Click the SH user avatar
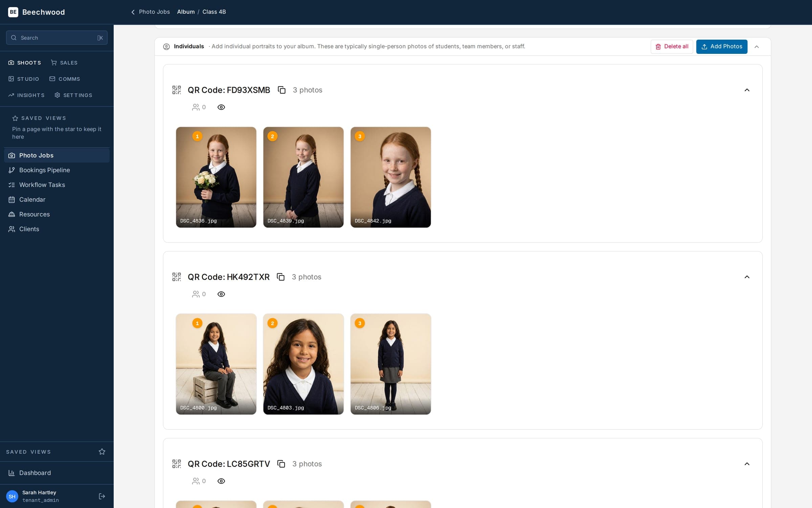The width and height of the screenshot is (812, 508). [x=12, y=496]
